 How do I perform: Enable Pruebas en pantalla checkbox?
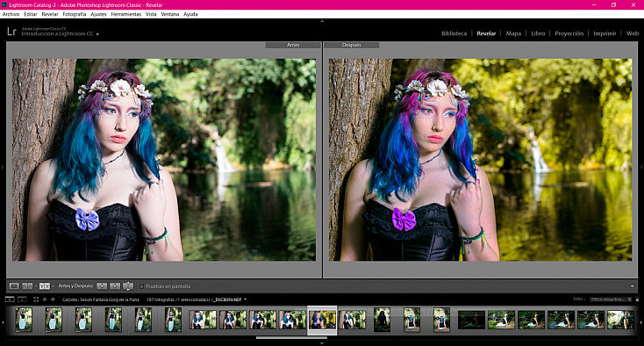[x=141, y=286]
